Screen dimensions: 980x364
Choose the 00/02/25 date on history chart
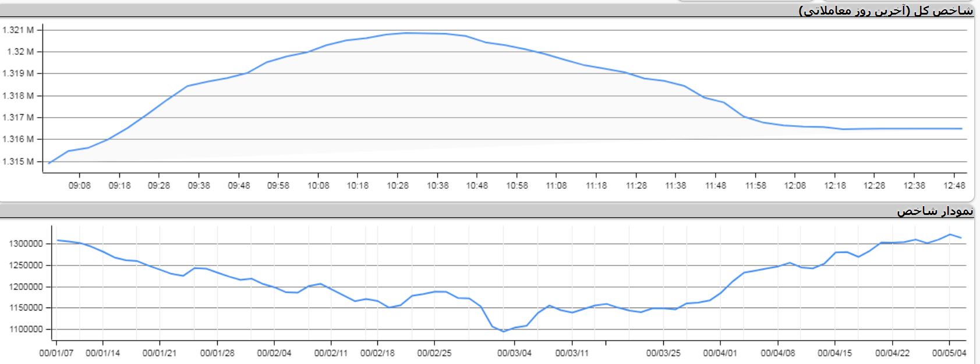tap(434, 353)
